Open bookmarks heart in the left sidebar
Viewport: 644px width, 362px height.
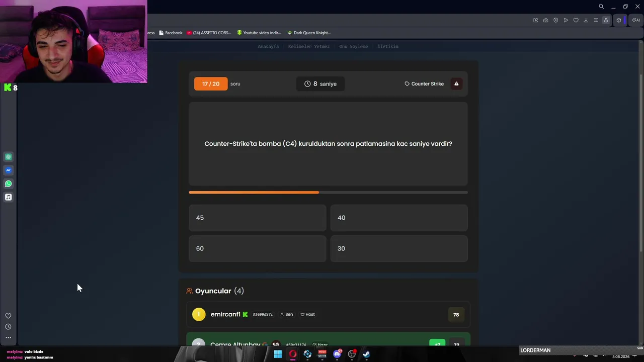8,316
